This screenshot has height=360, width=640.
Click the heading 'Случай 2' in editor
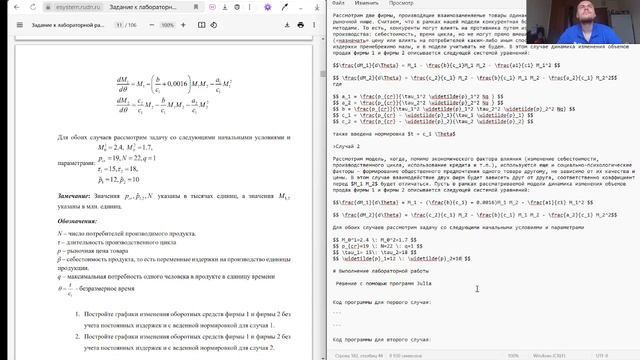click(x=347, y=146)
